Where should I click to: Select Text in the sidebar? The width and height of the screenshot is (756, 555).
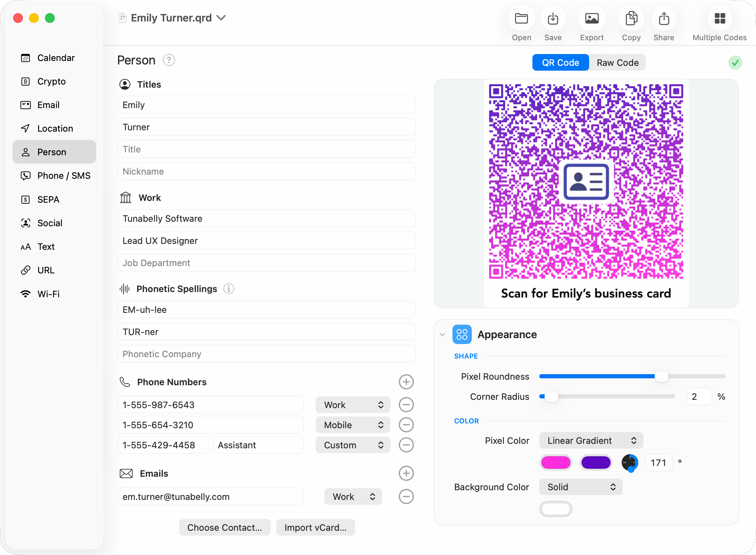pos(54,247)
